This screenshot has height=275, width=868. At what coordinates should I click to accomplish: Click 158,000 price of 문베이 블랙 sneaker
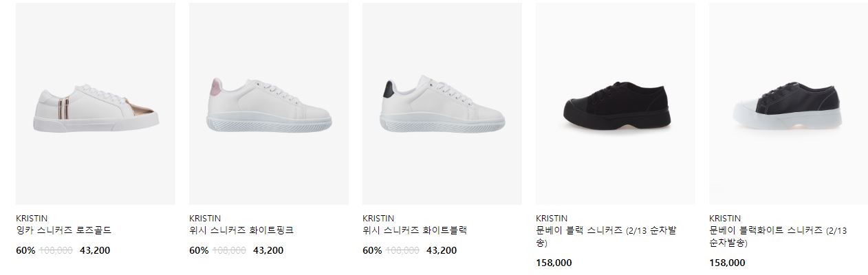click(554, 263)
